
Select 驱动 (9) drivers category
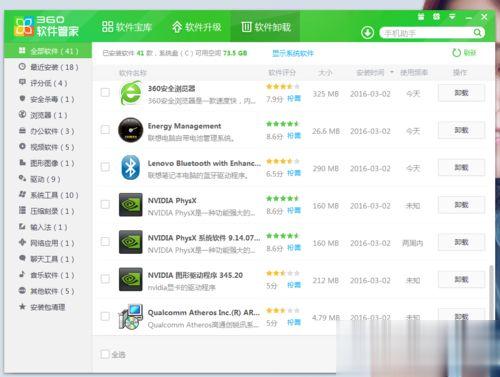click(48, 179)
